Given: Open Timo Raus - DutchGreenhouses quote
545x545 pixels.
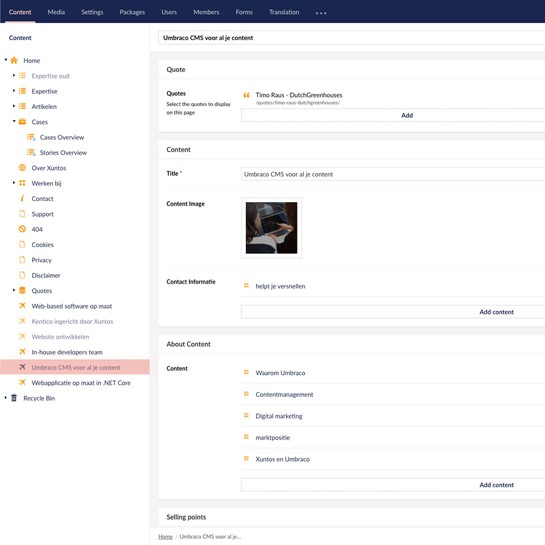Looking at the screenshot, I should (x=299, y=95).
